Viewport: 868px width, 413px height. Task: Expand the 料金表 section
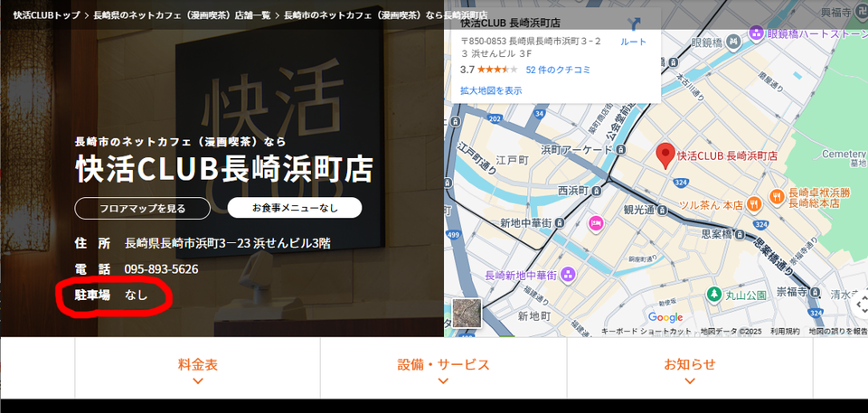(x=198, y=371)
